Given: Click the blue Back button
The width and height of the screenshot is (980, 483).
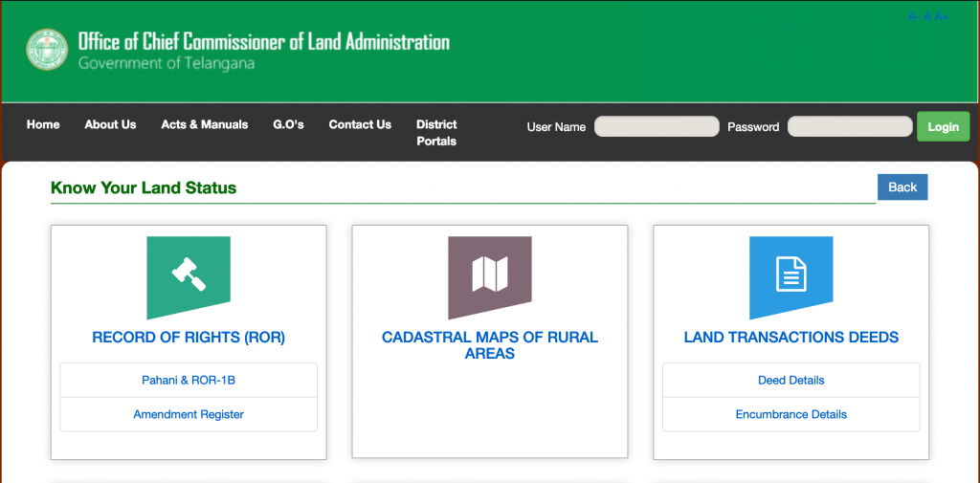Looking at the screenshot, I should [902, 187].
